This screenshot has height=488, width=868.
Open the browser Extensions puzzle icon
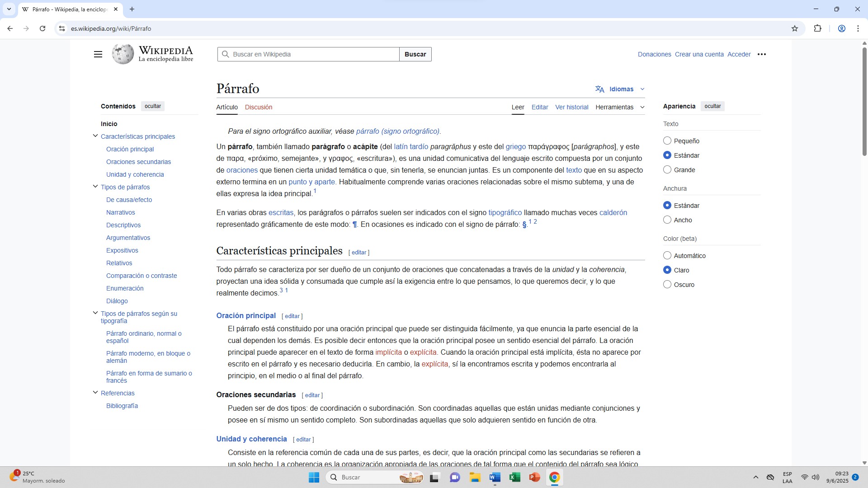point(817,28)
